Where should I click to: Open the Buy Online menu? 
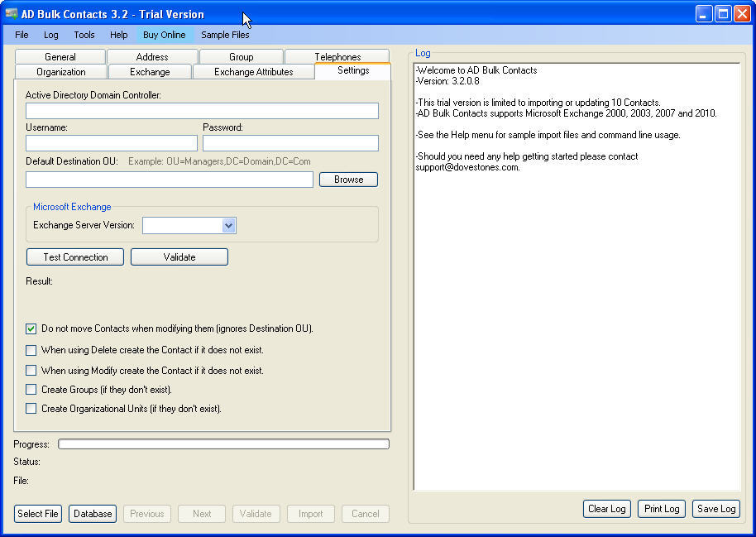tap(165, 35)
